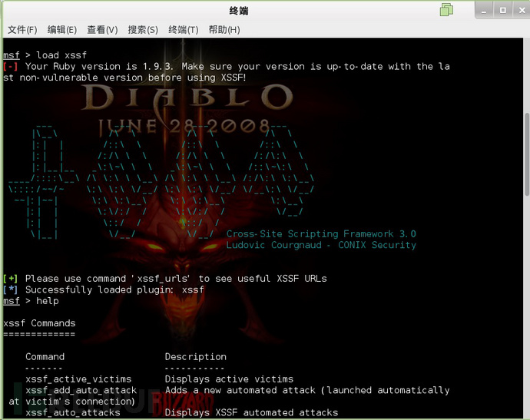Click 'Displays active victims' description
The height and width of the screenshot is (420, 530).
point(229,379)
